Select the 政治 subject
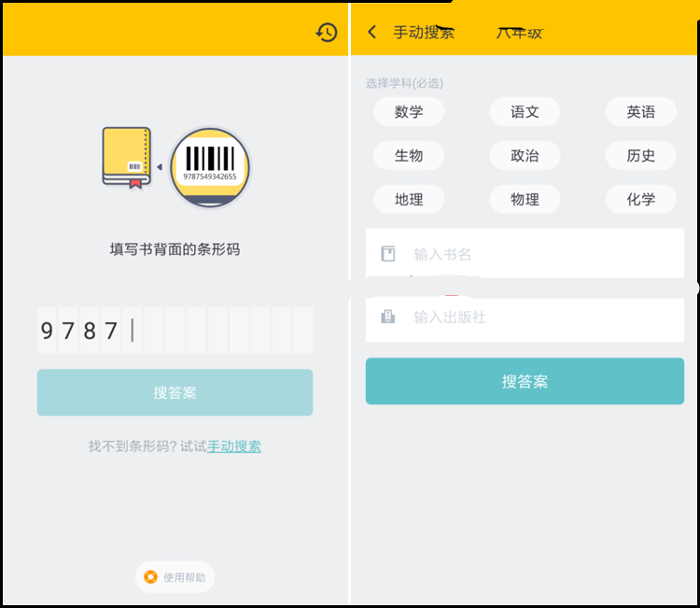This screenshot has width=700, height=608. tap(525, 155)
